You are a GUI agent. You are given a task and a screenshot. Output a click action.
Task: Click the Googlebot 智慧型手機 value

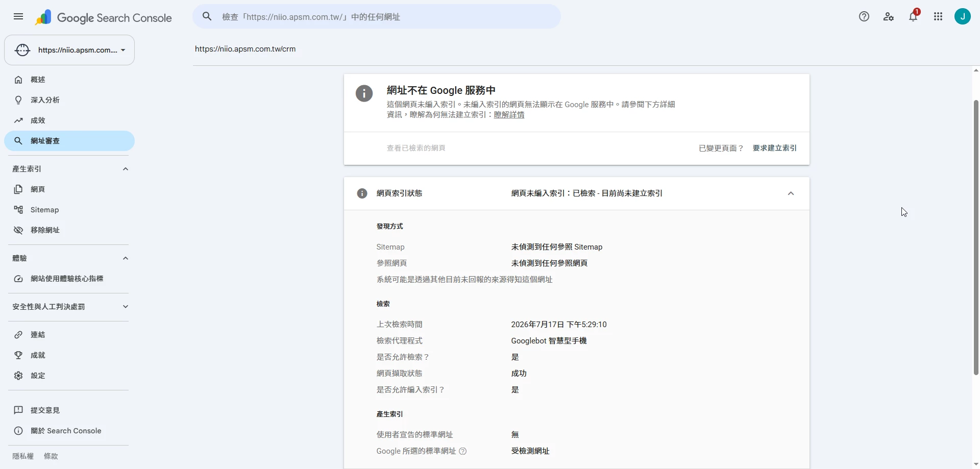(x=549, y=341)
